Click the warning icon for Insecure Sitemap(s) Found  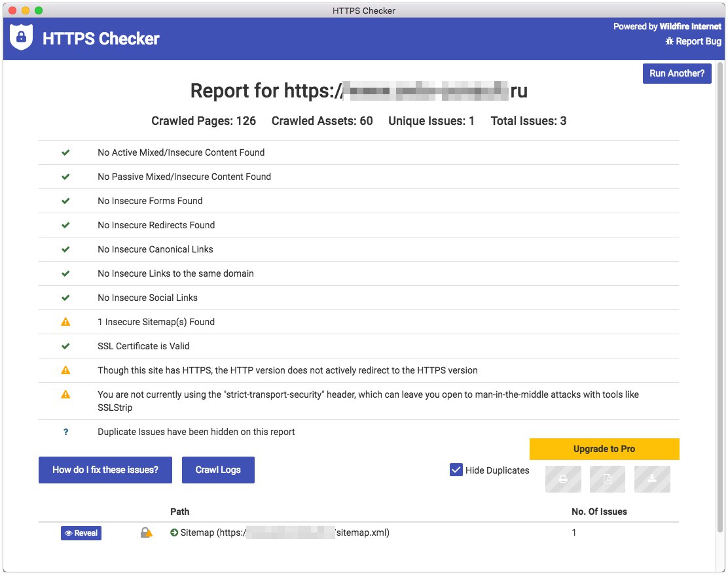[x=66, y=322]
